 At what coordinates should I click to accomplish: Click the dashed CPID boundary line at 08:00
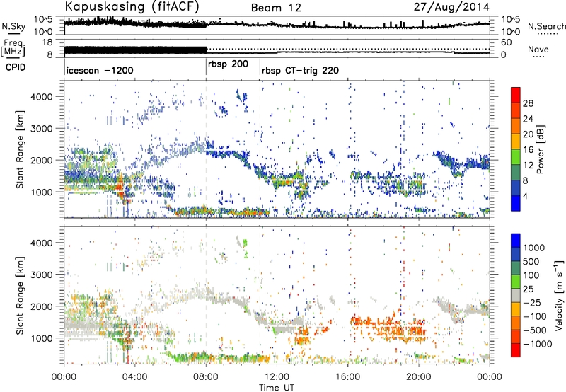pos(206,149)
